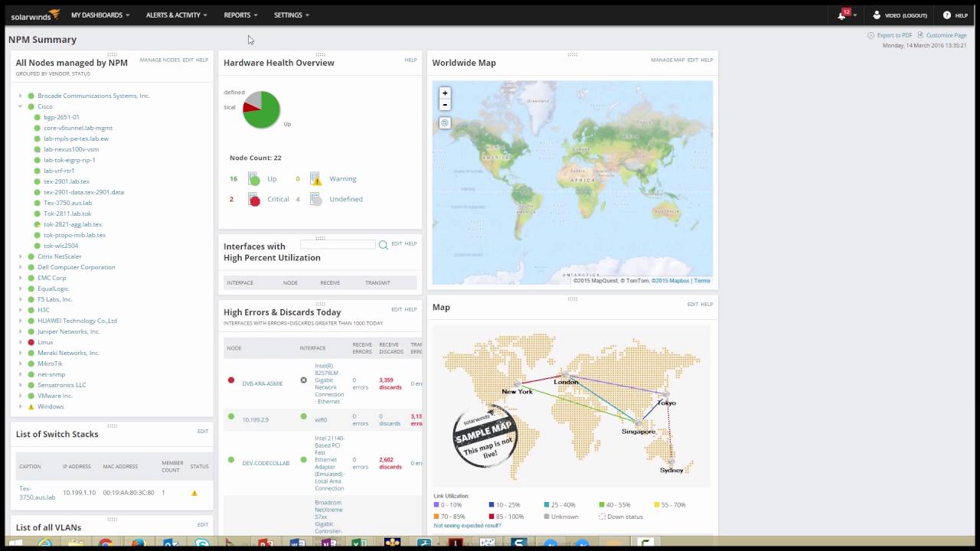Click core-v6tunnel.lab-mgmt node
The width and height of the screenshot is (980, 551).
(78, 128)
